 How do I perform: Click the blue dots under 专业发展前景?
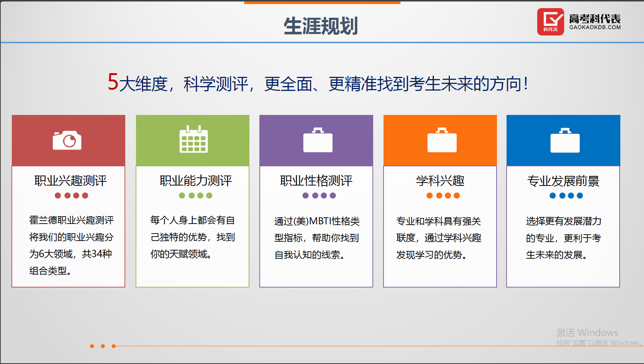click(x=566, y=195)
